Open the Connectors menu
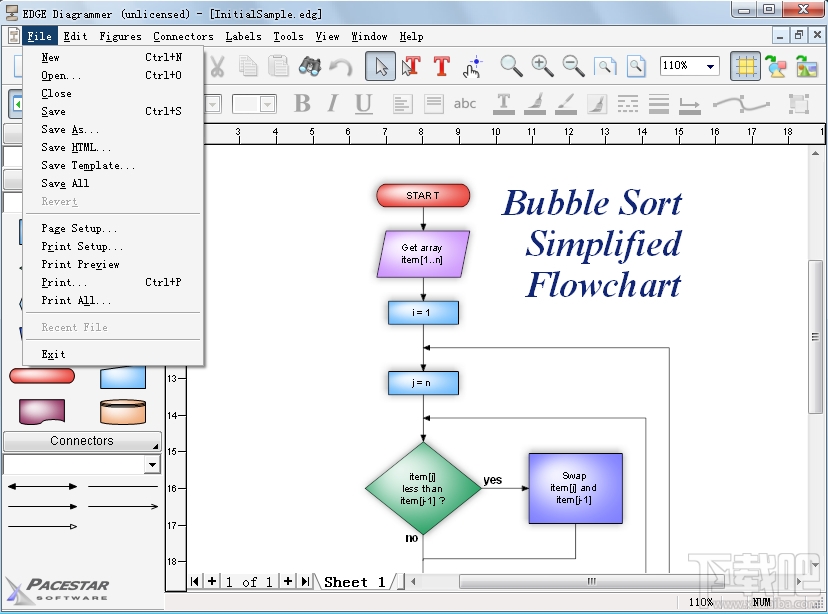 click(x=183, y=36)
